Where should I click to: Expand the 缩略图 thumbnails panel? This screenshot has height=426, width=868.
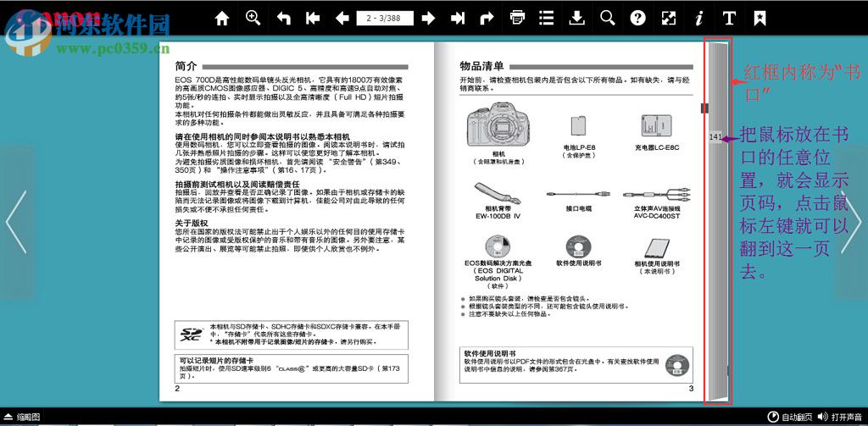click(22, 417)
